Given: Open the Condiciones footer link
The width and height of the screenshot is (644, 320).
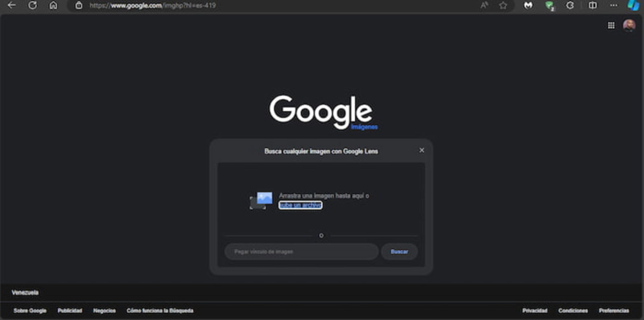Looking at the screenshot, I should pos(573,311).
